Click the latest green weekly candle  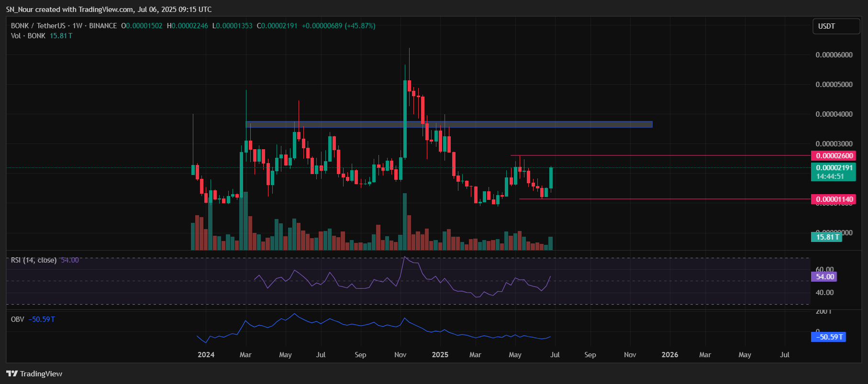pyautogui.click(x=551, y=178)
